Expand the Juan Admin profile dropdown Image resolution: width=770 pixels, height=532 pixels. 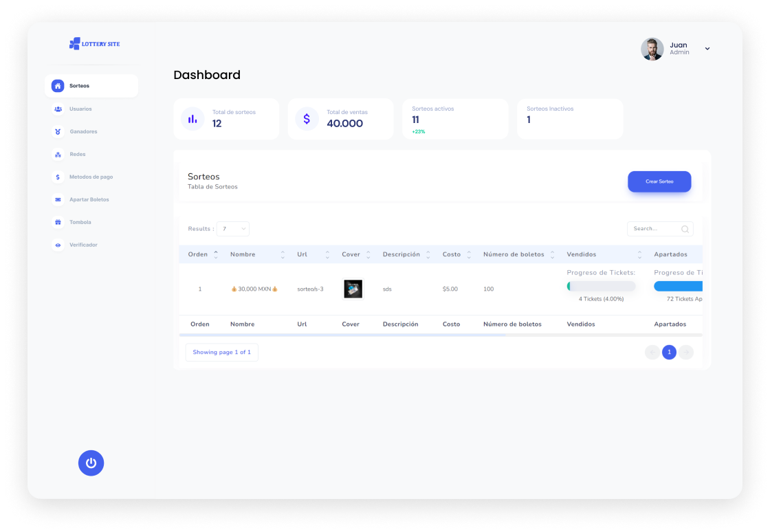pos(707,49)
